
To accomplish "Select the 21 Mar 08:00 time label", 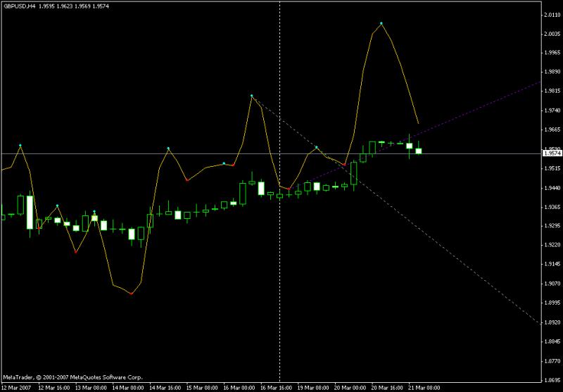I will (424, 388).
